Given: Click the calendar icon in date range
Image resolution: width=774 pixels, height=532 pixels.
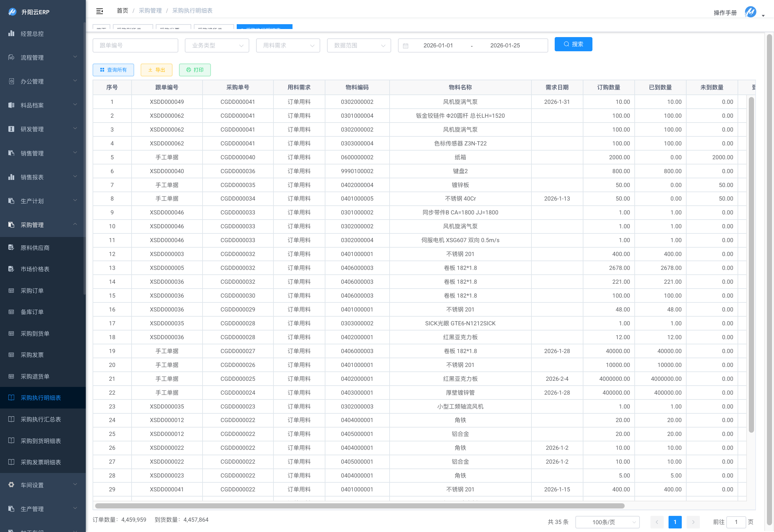Looking at the screenshot, I should click(405, 46).
